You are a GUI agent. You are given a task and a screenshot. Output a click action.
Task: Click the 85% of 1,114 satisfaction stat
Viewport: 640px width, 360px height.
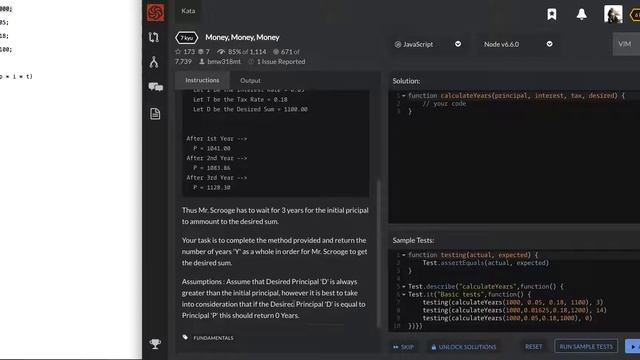tap(242, 52)
